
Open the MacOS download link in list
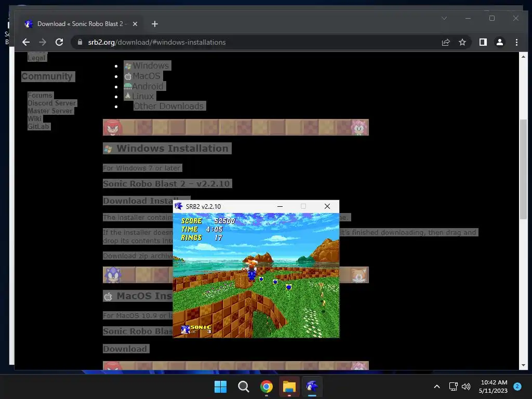(143, 76)
